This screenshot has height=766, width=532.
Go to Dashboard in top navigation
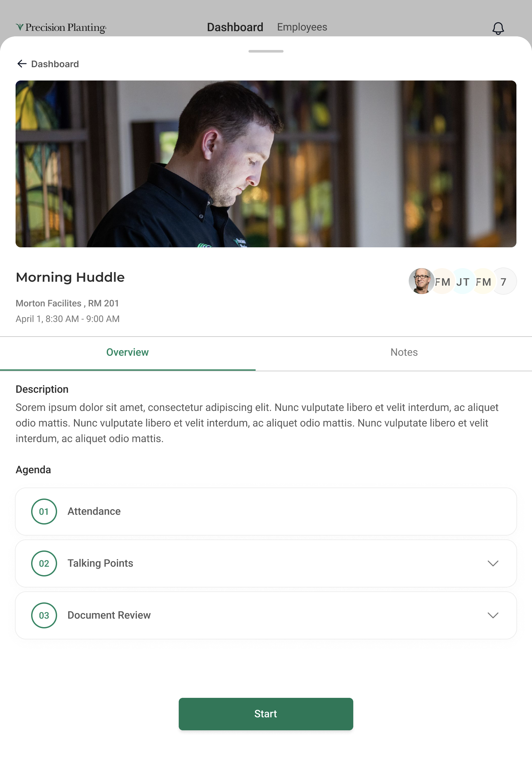click(235, 27)
